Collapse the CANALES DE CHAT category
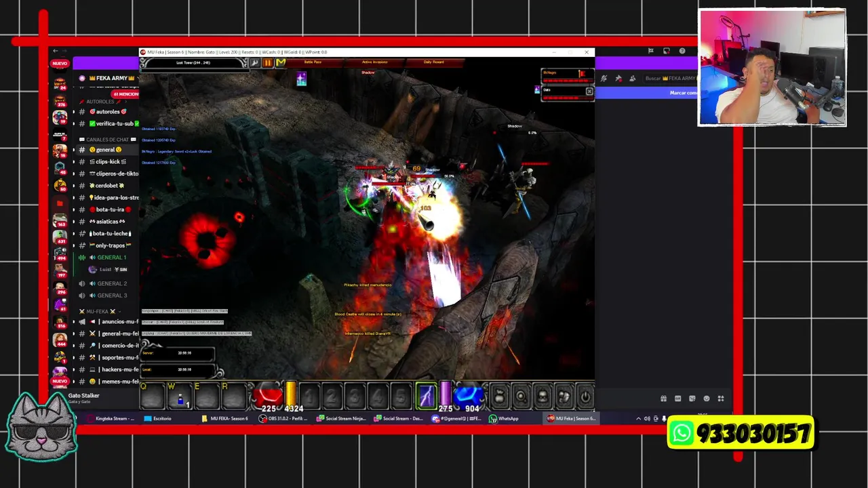This screenshot has width=868, height=488. (x=107, y=140)
